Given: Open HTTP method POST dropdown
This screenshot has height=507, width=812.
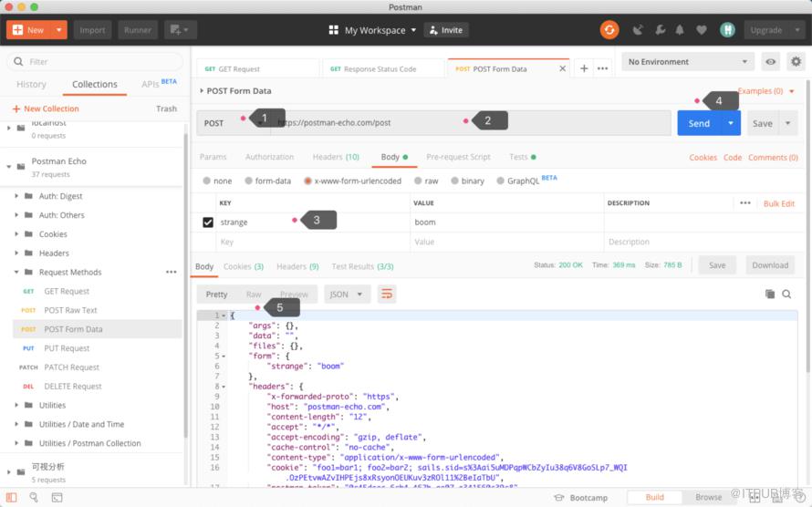Looking at the screenshot, I should point(233,123).
